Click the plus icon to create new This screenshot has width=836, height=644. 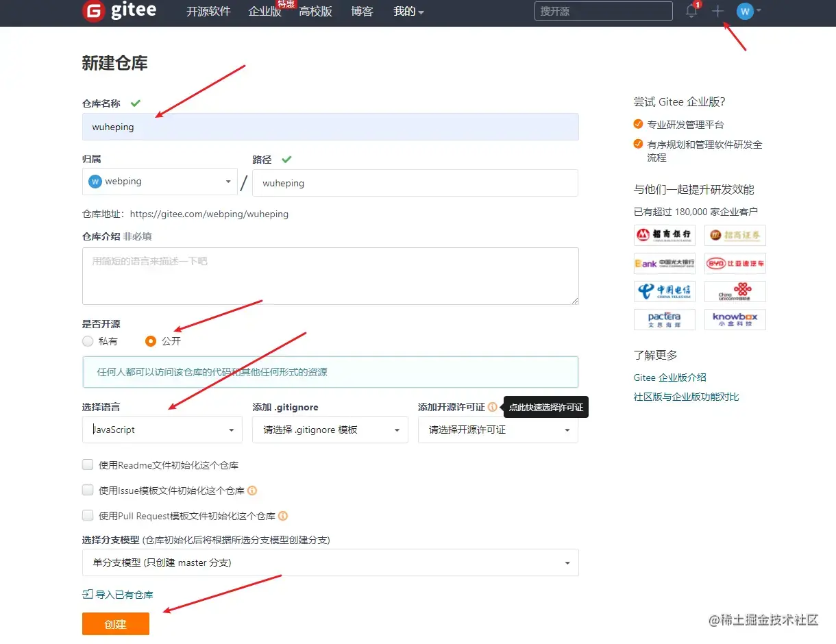pos(717,11)
